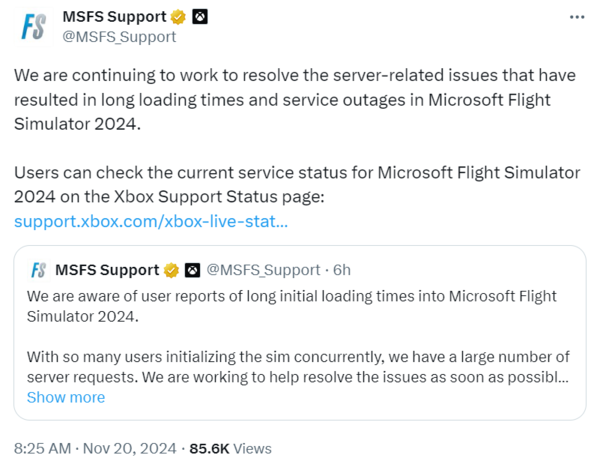Click the Xbox affiliation badge in the tweet header
Image resolution: width=600 pixels, height=467 pixels.
pos(200,17)
